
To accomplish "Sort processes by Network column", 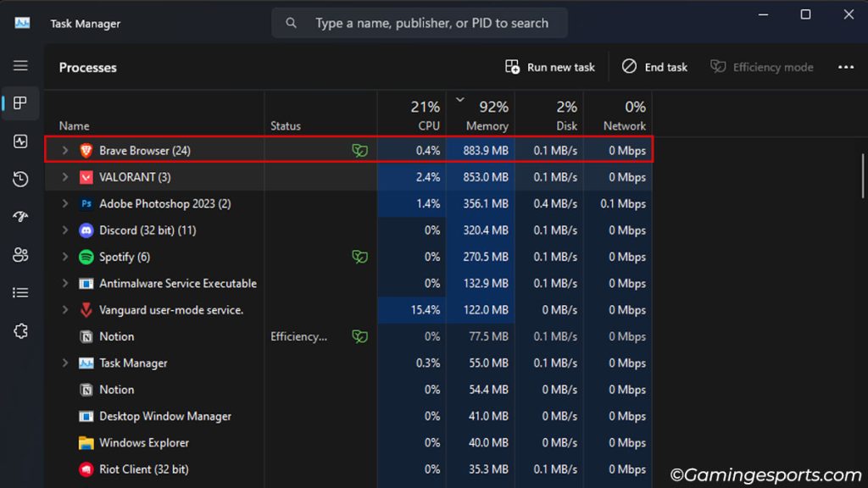I will [618, 114].
